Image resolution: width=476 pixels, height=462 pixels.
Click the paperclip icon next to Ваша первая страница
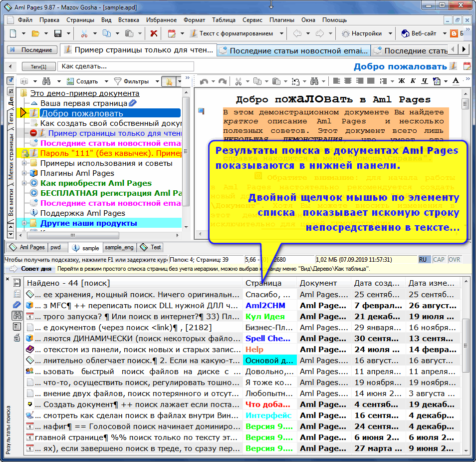[133, 103]
